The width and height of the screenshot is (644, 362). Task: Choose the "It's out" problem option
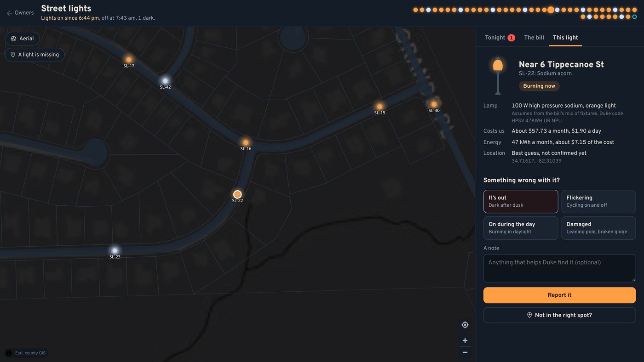click(521, 202)
